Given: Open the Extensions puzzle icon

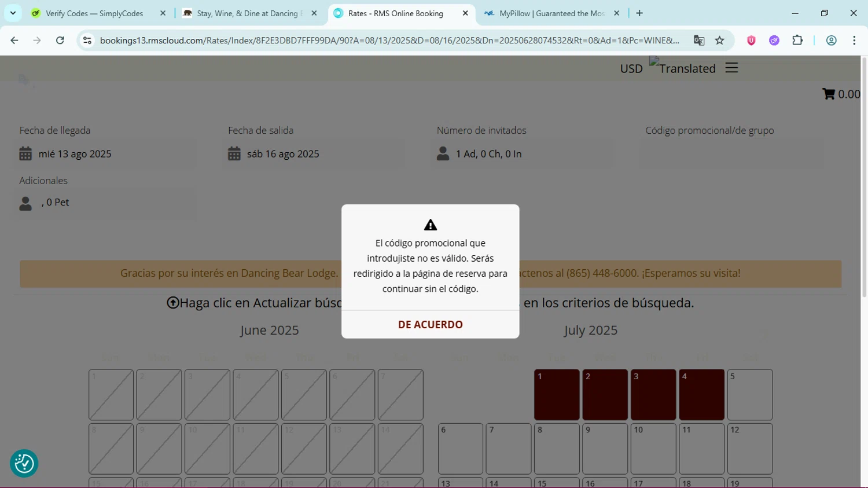Looking at the screenshot, I should (x=797, y=41).
